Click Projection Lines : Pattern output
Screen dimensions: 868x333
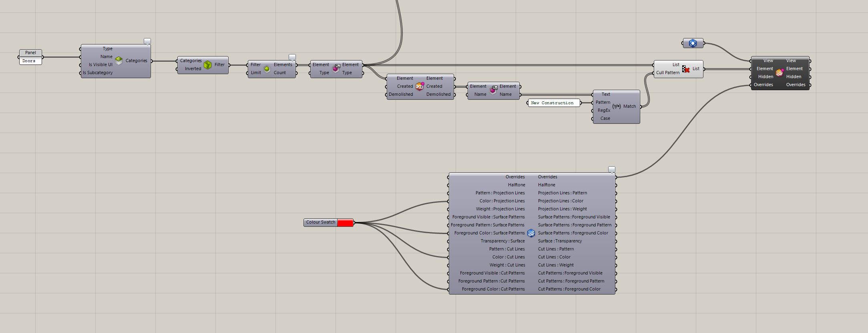[563, 193]
